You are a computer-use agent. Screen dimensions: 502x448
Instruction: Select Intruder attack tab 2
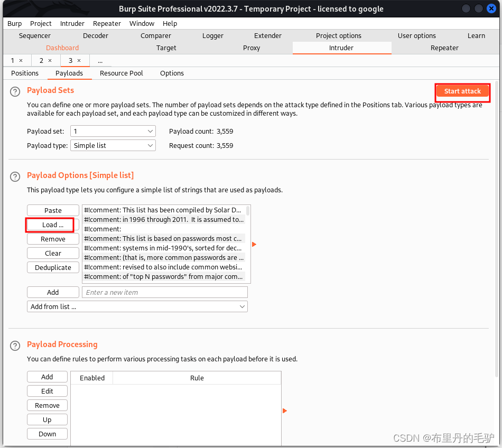pyautogui.click(x=41, y=60)
